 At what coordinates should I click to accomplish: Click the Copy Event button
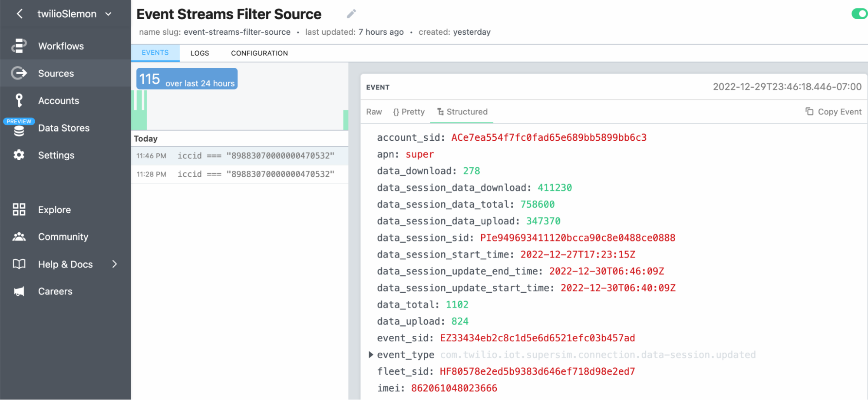[x=833, y=112]
